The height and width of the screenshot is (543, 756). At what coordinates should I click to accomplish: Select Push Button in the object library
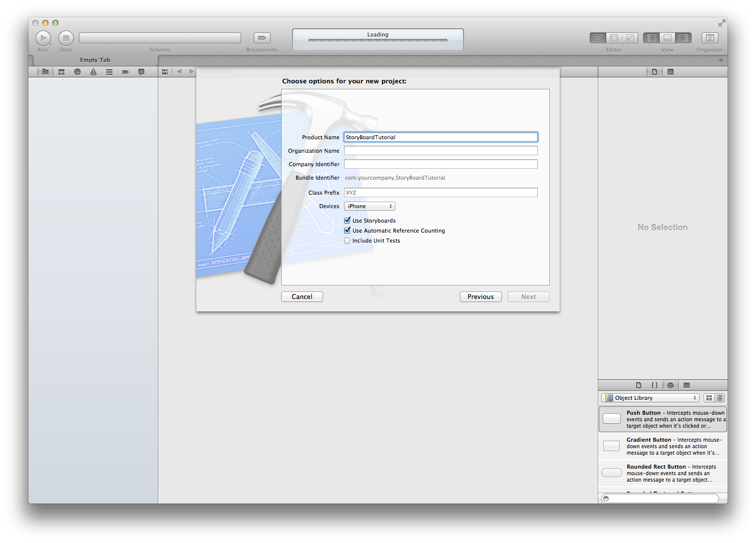tap(662, 419)
